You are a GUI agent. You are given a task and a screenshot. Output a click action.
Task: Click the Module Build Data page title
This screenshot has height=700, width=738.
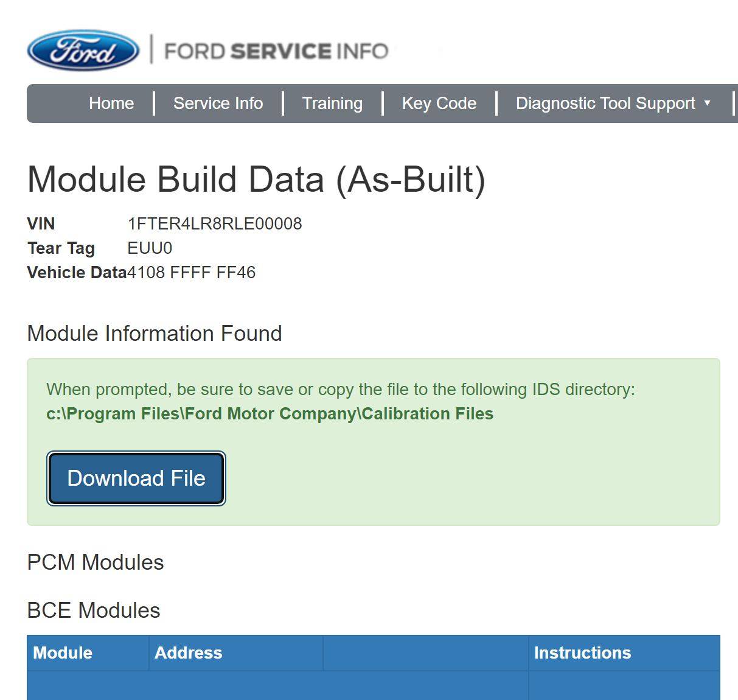pos(256,180)
